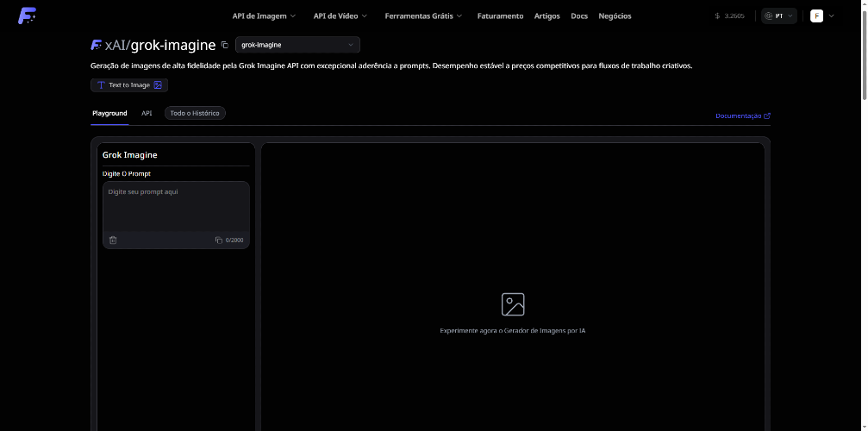Open the grok-imagine model dropdown
The height and width of the screenshot is (431, 868).
(x=297, y=45)
